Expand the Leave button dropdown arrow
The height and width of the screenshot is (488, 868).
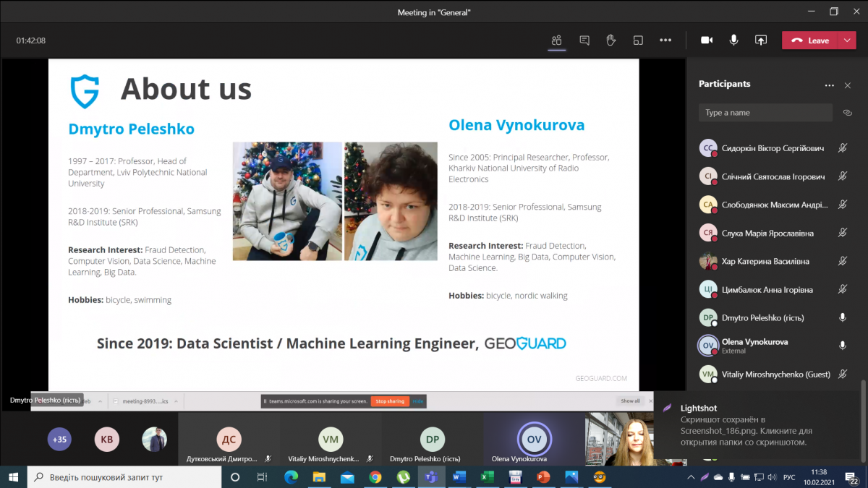847,40
